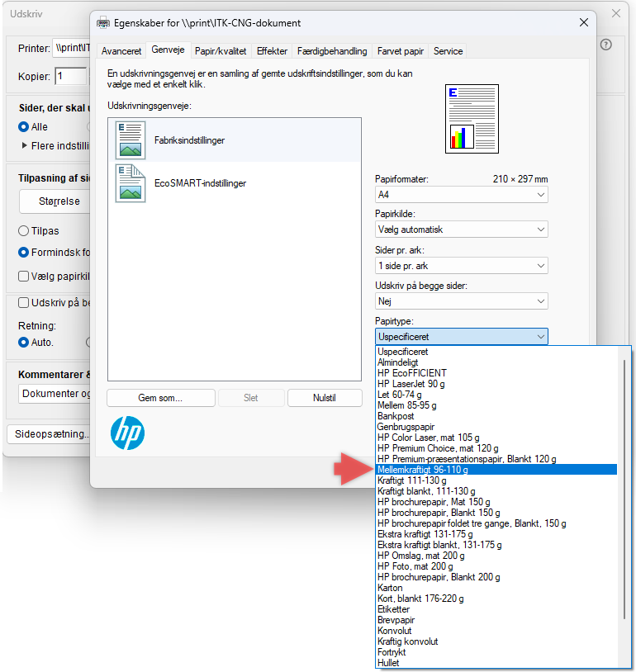This screenshot has width=636, height=672.
Task: Click the paper type list scrollbar
Action: (x=624, y=489)
